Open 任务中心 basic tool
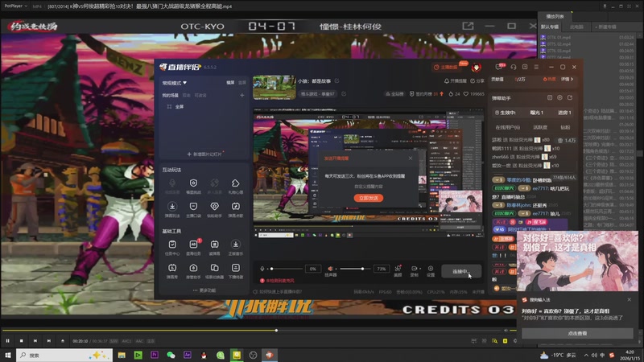The width and height of the screenshot is (644, 362). [172, 248]
